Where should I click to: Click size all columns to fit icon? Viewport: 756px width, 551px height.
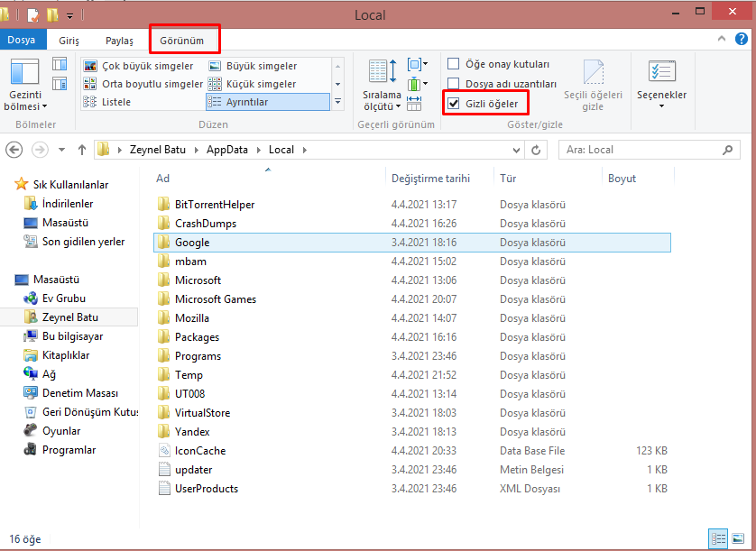(x=414, y=103)
